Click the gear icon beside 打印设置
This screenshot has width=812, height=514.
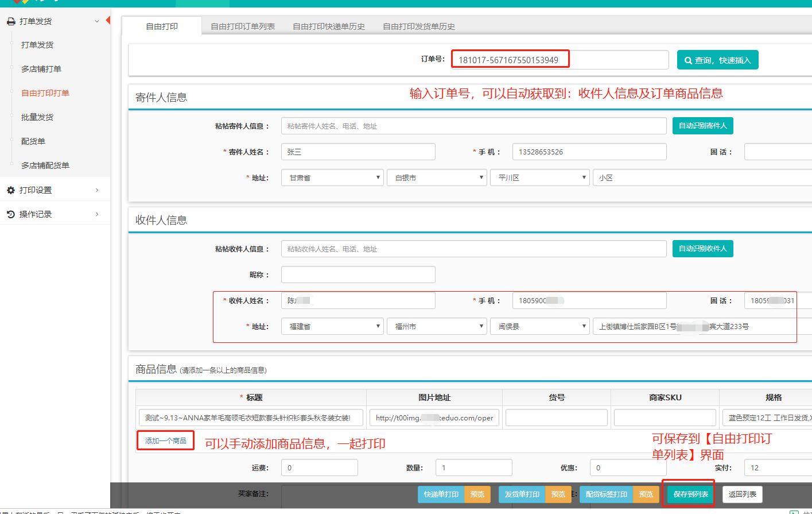pyautogui.click(x=10, y=190)
